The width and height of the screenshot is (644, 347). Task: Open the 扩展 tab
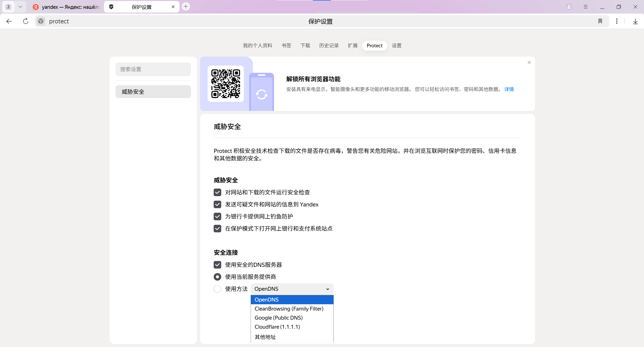point(353,46)
